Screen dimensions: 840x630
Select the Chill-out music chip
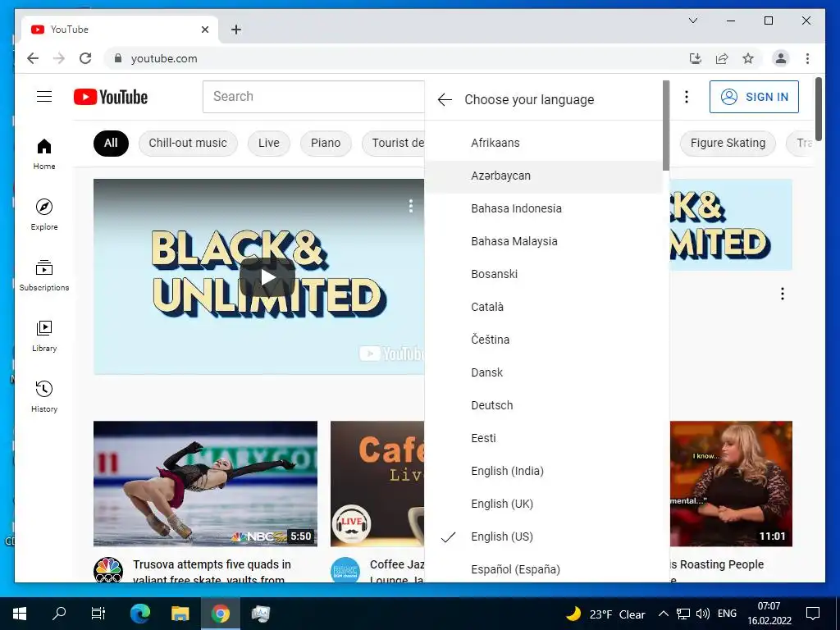click(188, 143)
